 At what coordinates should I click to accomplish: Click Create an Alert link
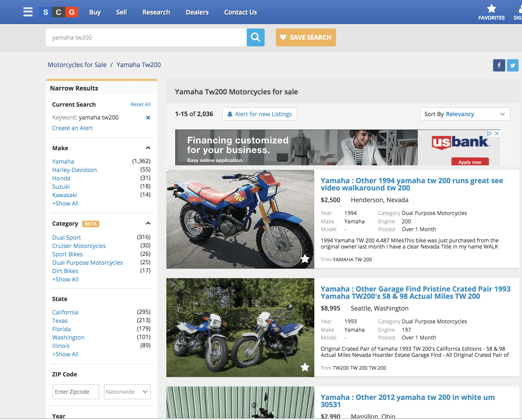72,128
